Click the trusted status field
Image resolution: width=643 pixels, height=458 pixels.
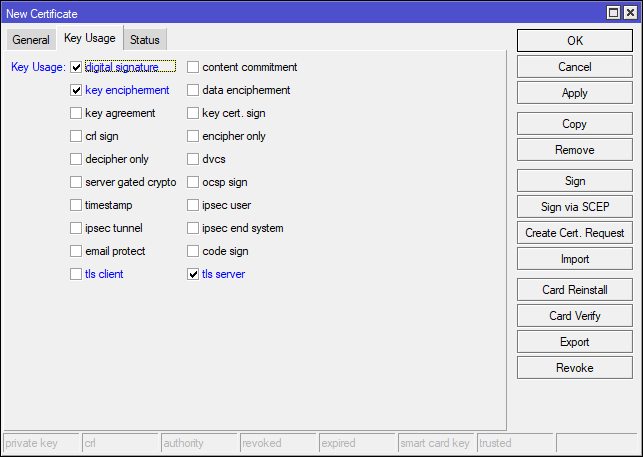515,443
